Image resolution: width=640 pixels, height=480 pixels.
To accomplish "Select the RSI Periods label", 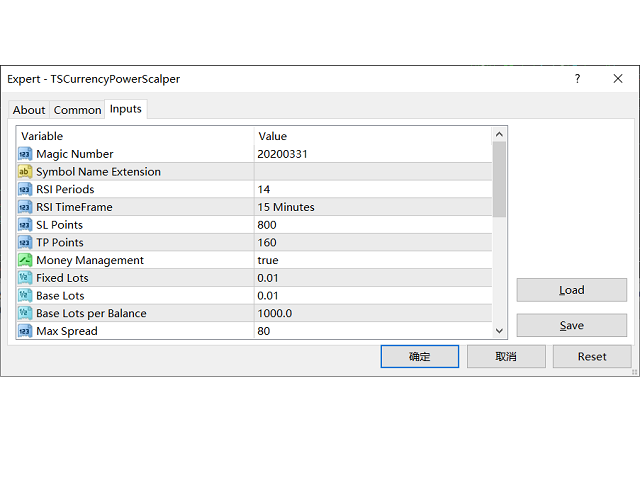I will click(x=65, y=189).
